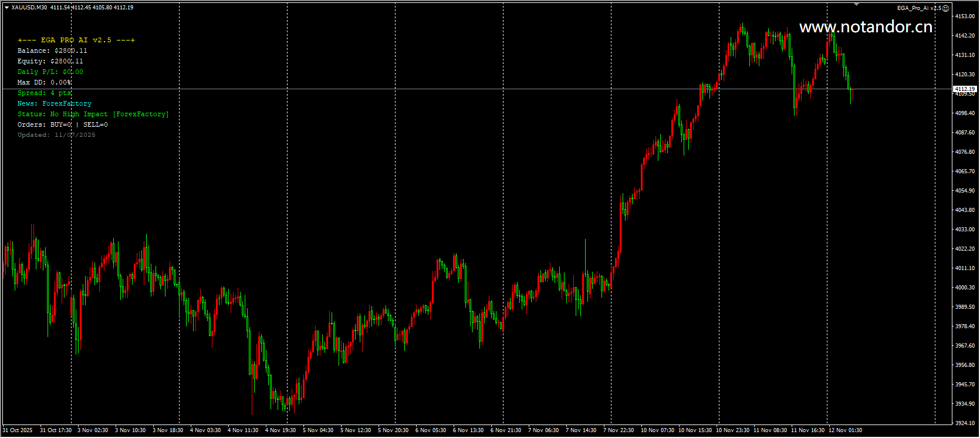The width and height of the screenshot is (980, 438).
Task: Click the current price label 4112.19
Action: (x=964, y=89)
